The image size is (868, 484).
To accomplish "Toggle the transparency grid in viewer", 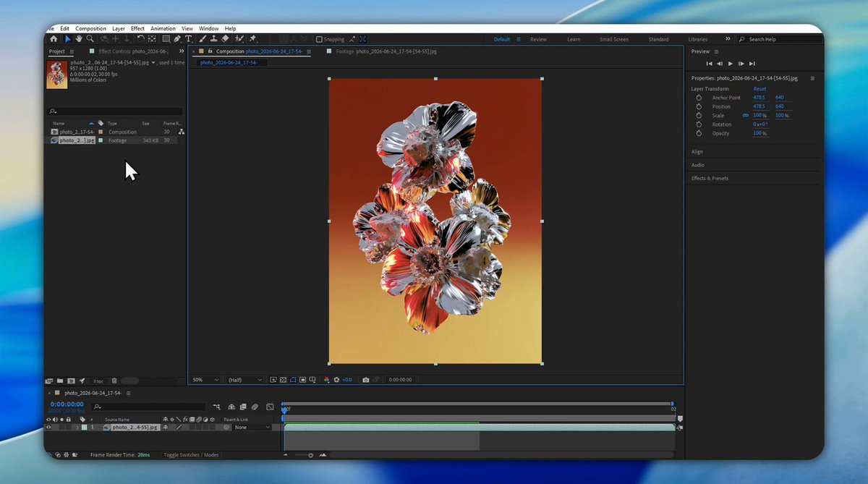I will 283,380.
